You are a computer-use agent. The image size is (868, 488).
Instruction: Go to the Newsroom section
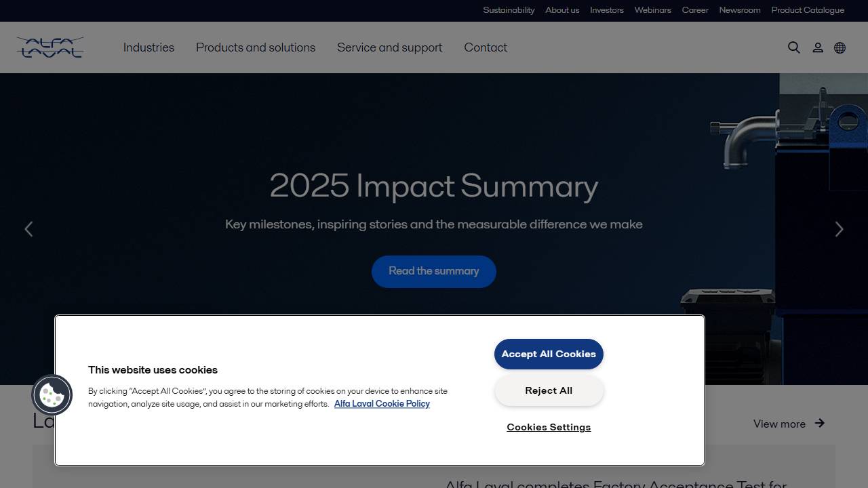pos(739,10)
